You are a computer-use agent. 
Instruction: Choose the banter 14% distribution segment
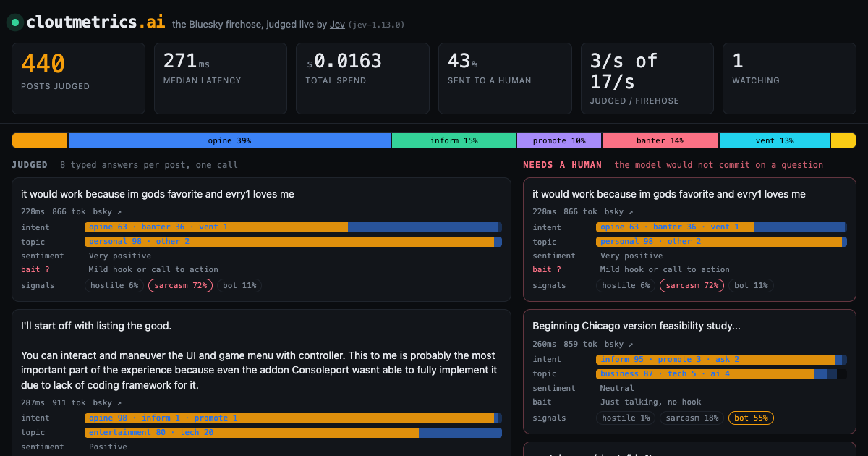(660, 140)
